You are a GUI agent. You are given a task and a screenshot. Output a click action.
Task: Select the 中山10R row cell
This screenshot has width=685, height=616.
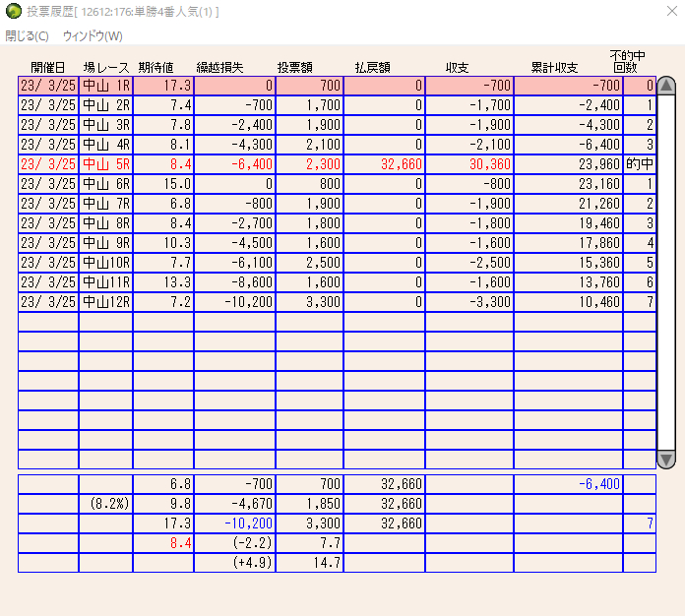(x=105, y=263)
